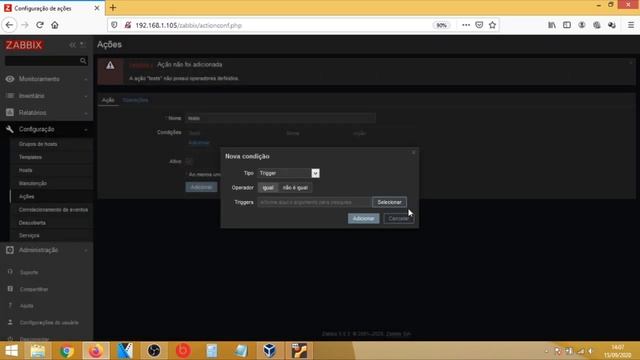Bookmark this page with star icon
640x360 pixels.
click(x=493, y=25)
